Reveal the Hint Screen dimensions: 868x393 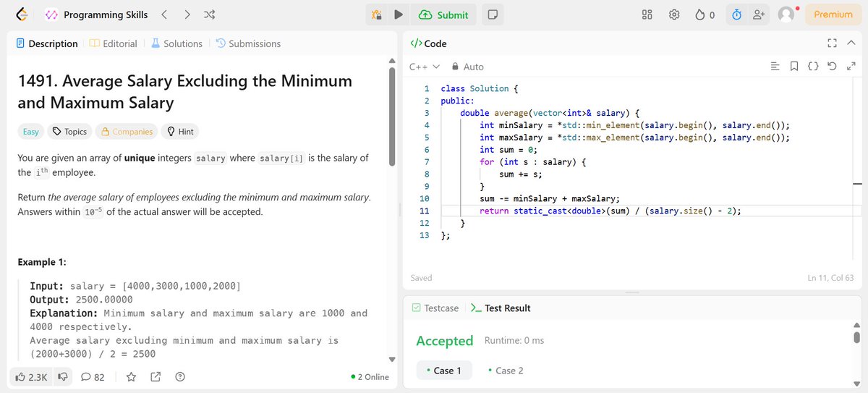(x=180, y=132)
